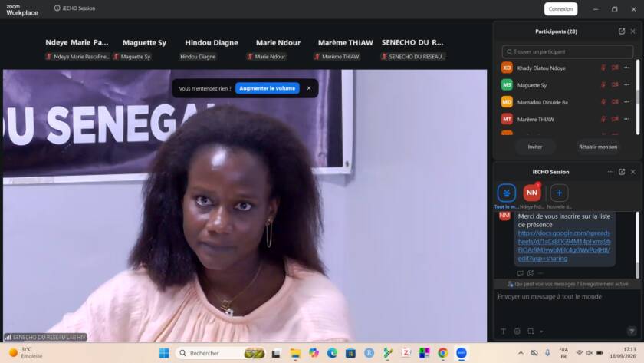
Task: Click video icon for Mamadou Dioulde Ba
Action: point(615,102)
